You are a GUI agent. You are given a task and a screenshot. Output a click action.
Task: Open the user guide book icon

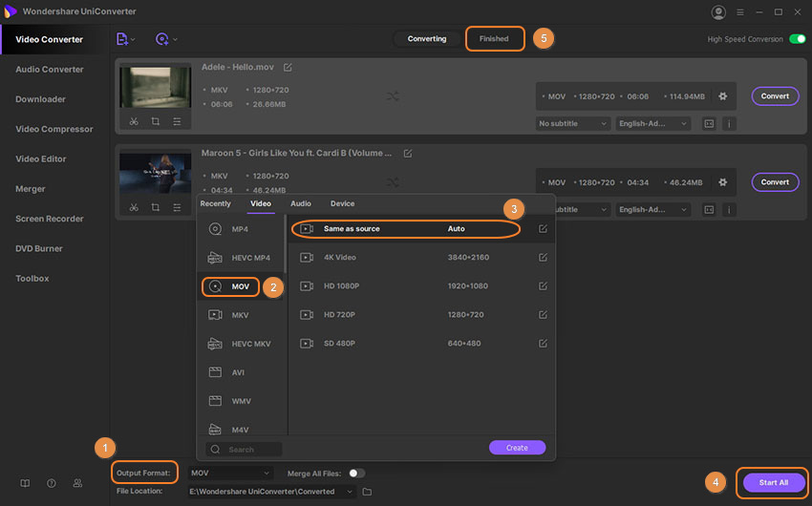25,483
